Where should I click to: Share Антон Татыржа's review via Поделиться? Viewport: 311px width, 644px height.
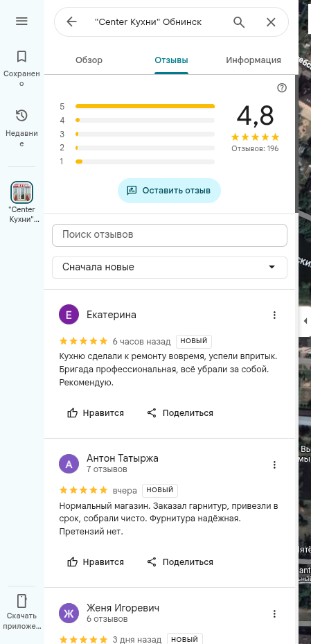[180, 562]
